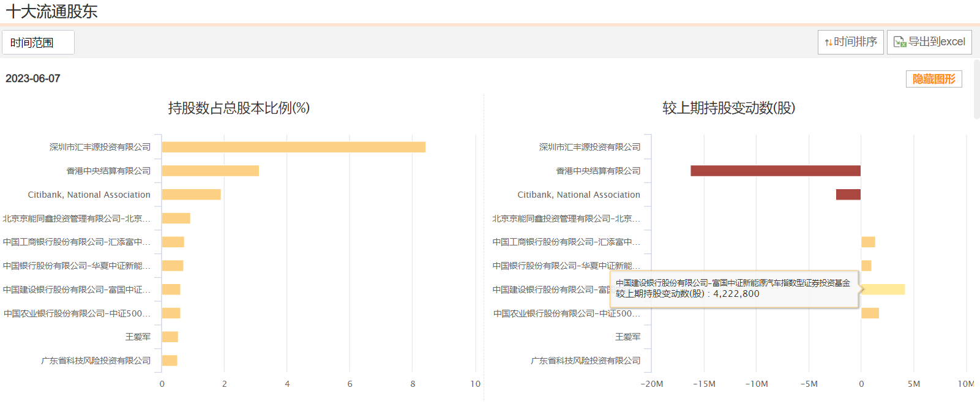Click the 华夏中证新能 bar in right chart
Image resolution: width=980 pixels, height=404 pixels.
pyautogui.click(x=866, y=266)
